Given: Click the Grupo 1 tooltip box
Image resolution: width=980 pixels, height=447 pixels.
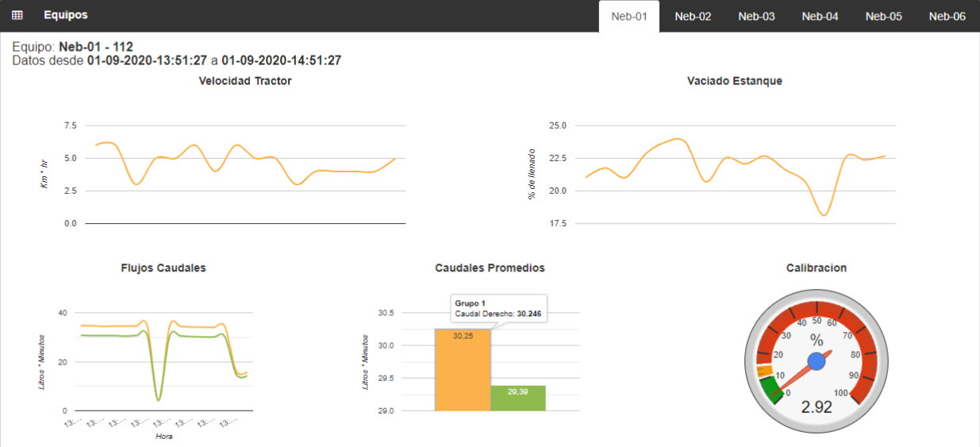Looking at the screenshot, I should (x=501, y=309).
